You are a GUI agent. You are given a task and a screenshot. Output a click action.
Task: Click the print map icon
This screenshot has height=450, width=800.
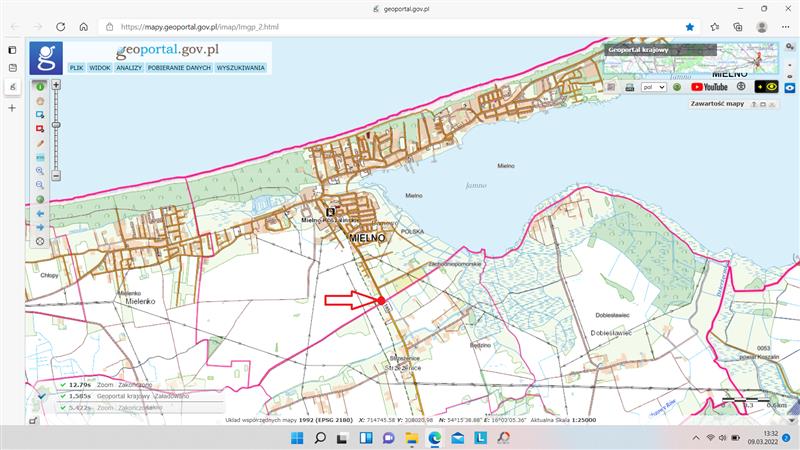point(630,87)
